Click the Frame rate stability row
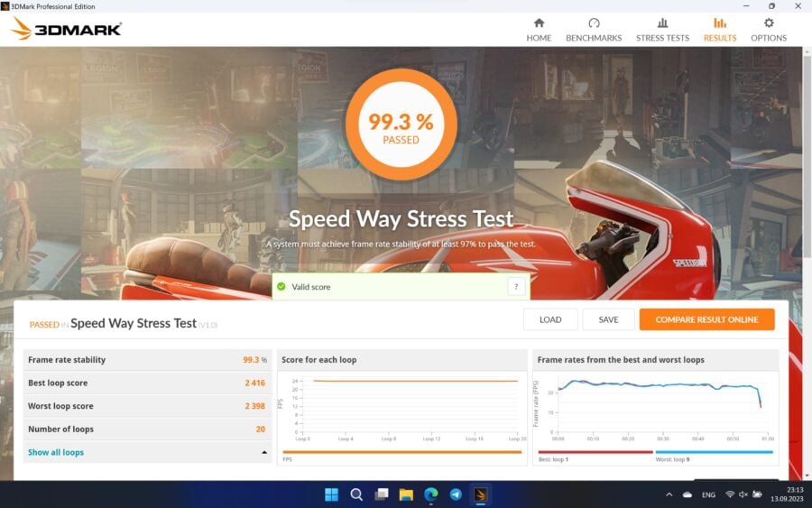The width and height of the screenshot is (812, 508). point(147,359)
